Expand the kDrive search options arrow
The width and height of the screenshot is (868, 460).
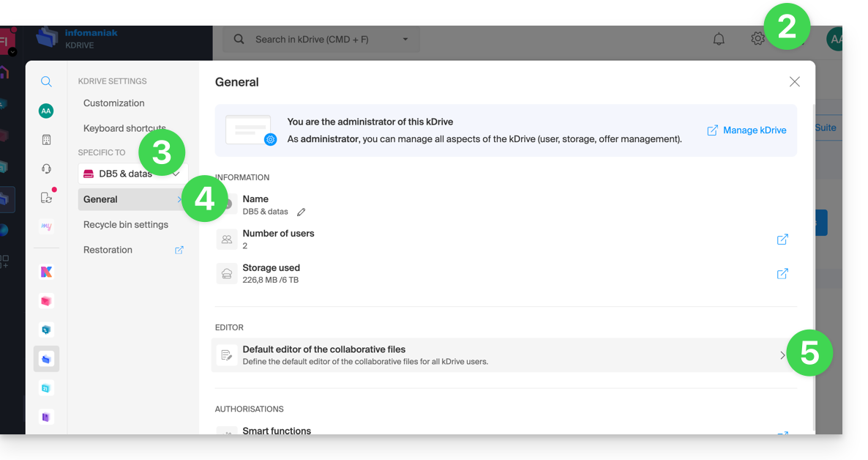point(405,40)
